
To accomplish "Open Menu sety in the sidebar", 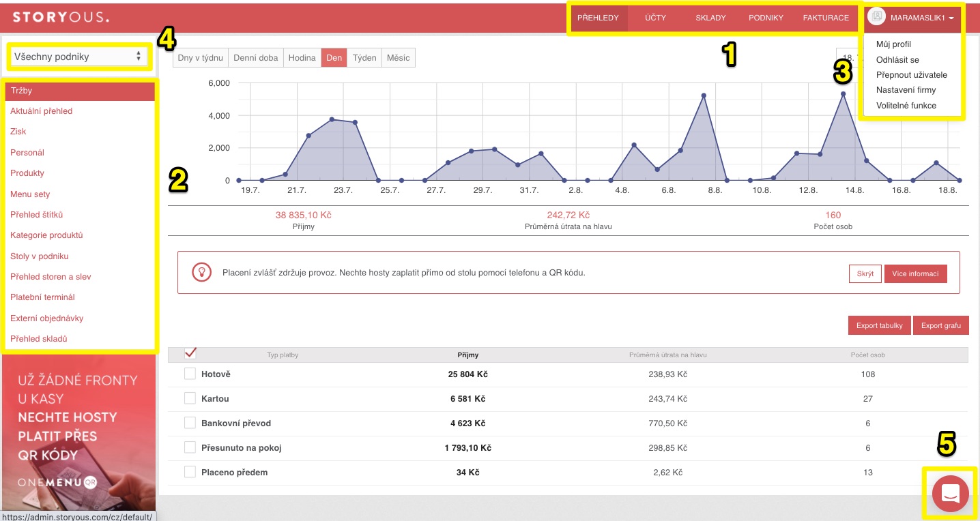I will (30, 194).
